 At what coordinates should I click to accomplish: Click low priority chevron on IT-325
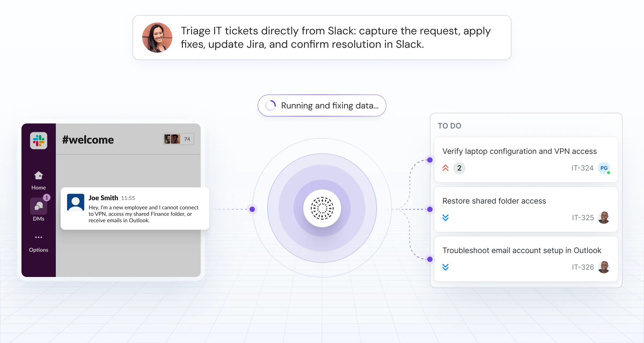point(445,217)
